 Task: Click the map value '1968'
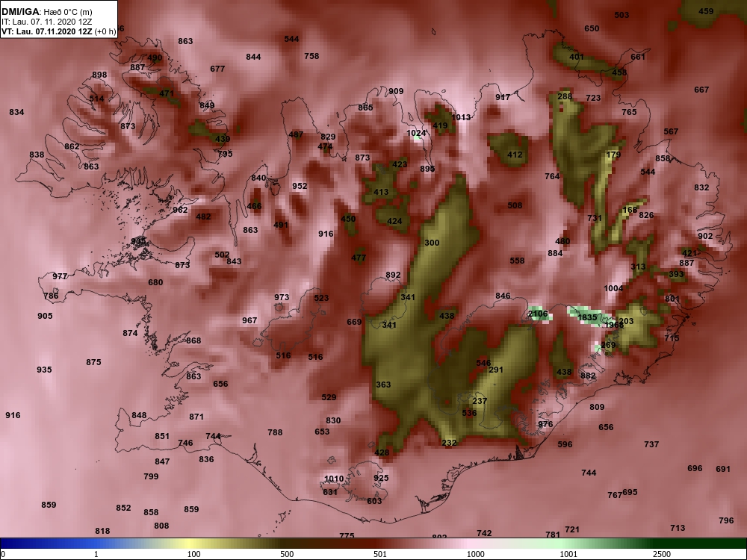coord(614,325)
